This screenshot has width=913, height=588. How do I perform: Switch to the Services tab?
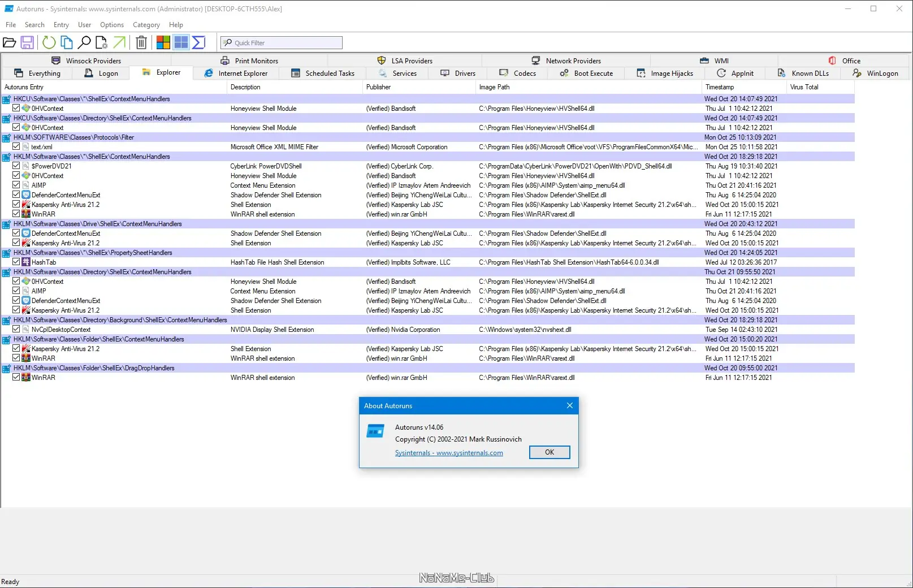[397, 73]
